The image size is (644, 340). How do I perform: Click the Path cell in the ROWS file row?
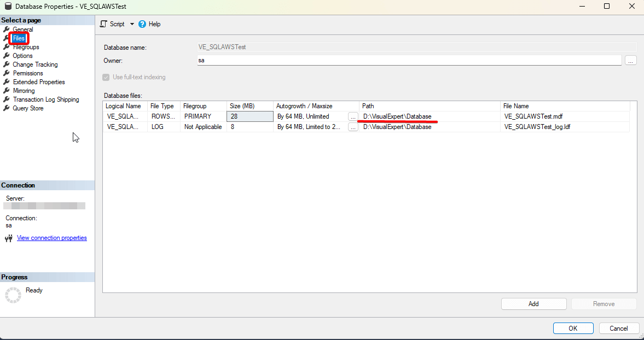[x=430, y=116]
